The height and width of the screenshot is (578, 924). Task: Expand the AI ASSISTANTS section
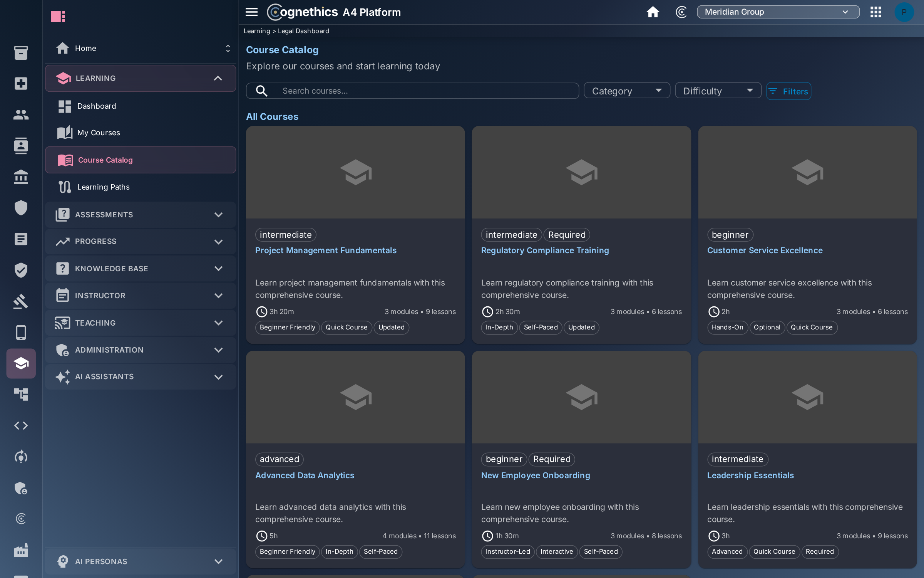[141, 377]
